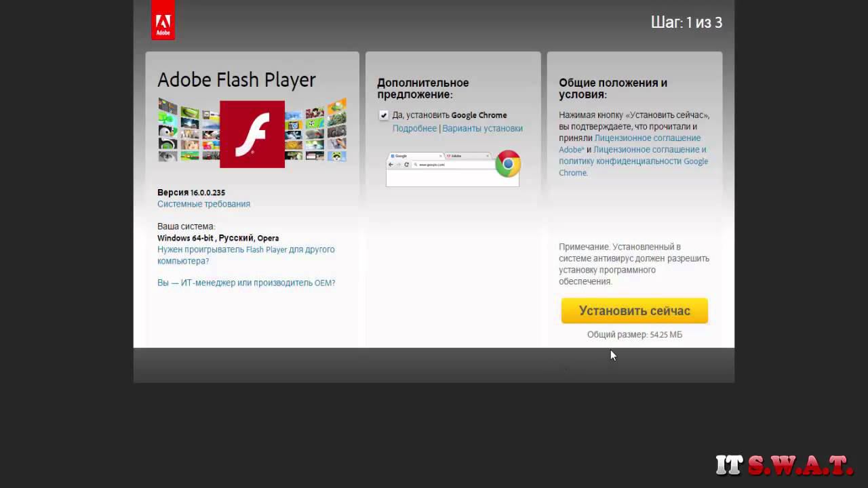Image resolution: width=868 pixels, height=488 pixels.
Task: Open the Системные требования link
Action: 203,204
